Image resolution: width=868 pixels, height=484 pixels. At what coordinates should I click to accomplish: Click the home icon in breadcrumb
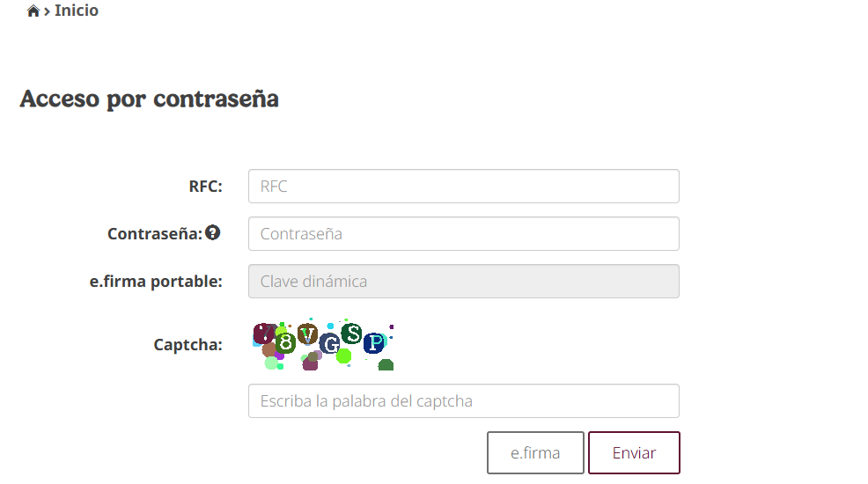(x=33, y=11)
